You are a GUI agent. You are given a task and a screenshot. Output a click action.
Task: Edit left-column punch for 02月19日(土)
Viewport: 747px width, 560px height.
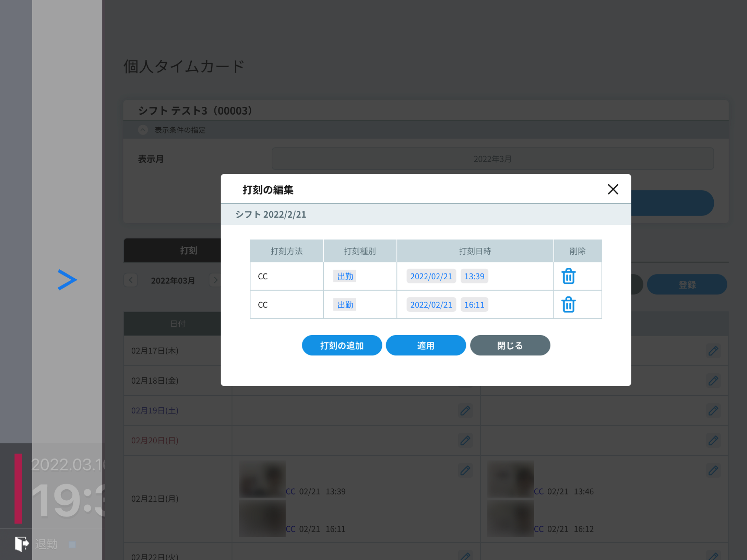click(x=465, y=410)
